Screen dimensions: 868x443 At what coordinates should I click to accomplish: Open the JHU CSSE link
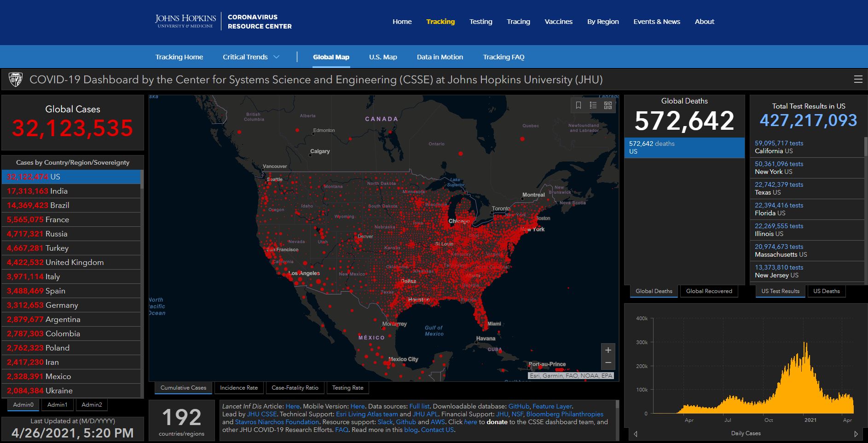(x=262, y=414)
